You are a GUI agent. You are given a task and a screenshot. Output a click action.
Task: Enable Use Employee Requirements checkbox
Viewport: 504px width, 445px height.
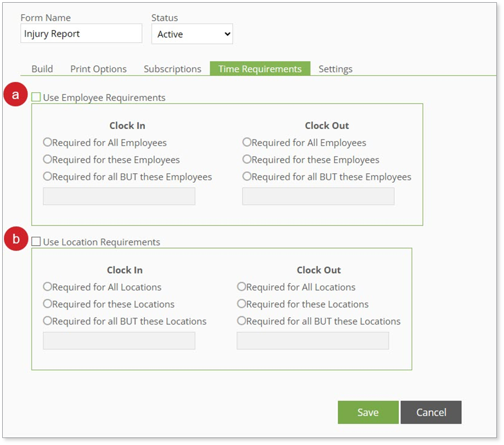pos(36,98)
